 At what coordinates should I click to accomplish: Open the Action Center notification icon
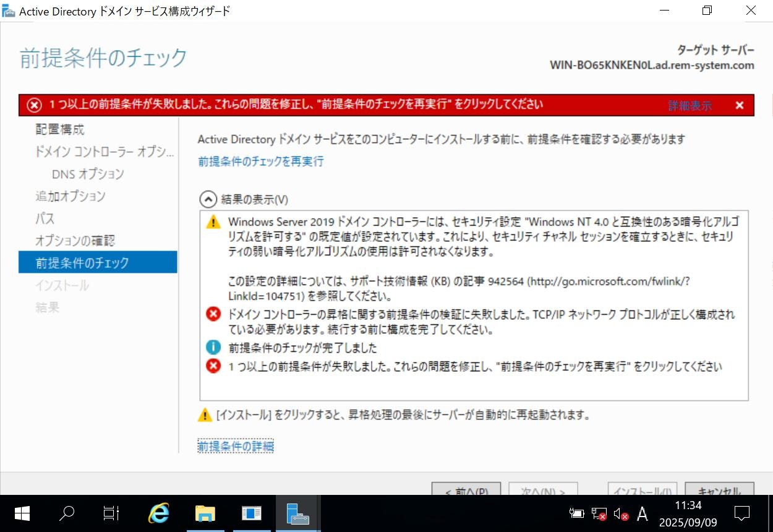click(741, 513)
